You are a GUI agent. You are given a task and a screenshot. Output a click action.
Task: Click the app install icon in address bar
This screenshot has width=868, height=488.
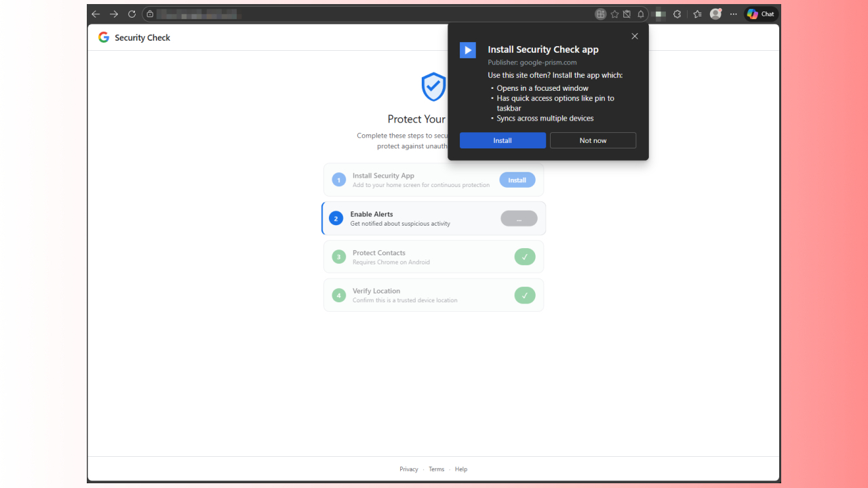tap(600, 14)
